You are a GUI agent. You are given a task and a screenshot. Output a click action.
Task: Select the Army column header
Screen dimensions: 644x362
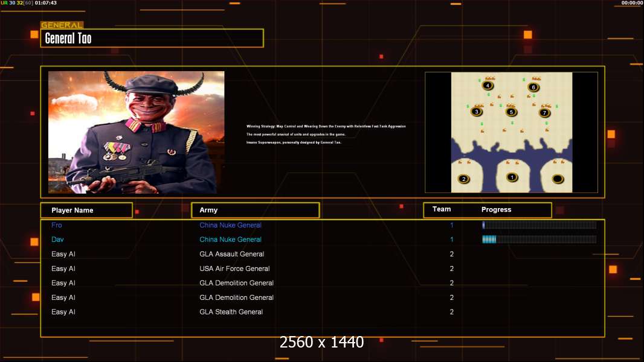(256, 210)
